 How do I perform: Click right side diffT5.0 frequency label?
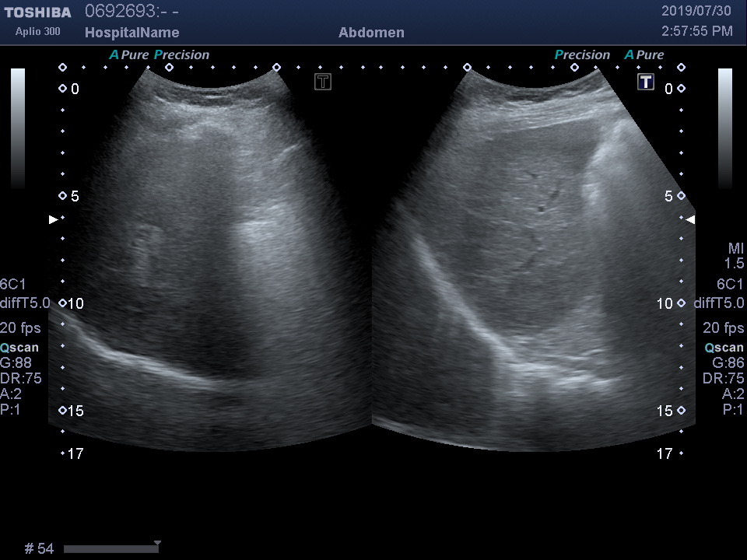click(x=719, y=303)
